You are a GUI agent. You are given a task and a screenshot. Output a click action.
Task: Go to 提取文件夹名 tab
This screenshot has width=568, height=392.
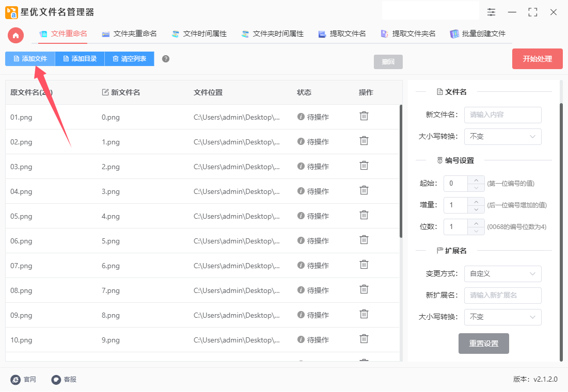[408, 34]
